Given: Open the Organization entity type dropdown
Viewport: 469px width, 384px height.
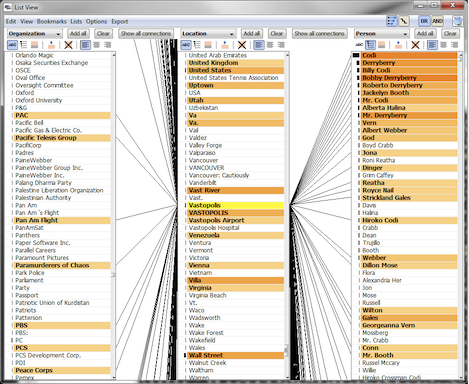Looking at the screenshot, I should pos(35,34).
